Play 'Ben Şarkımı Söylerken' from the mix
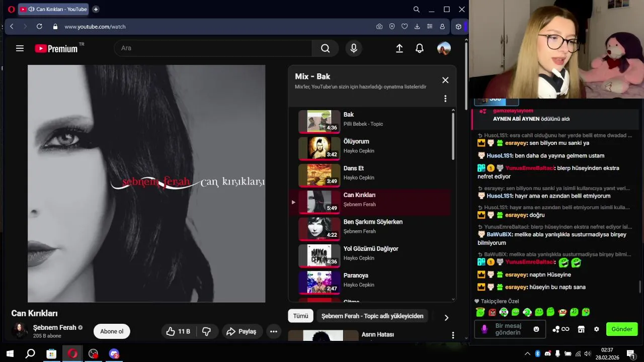644x362 pixels. click(x=370, y=228)
